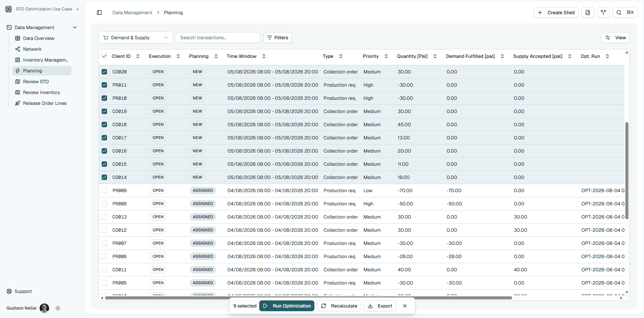
Task: Open Review Inventory page
Action: pos(41,92)
